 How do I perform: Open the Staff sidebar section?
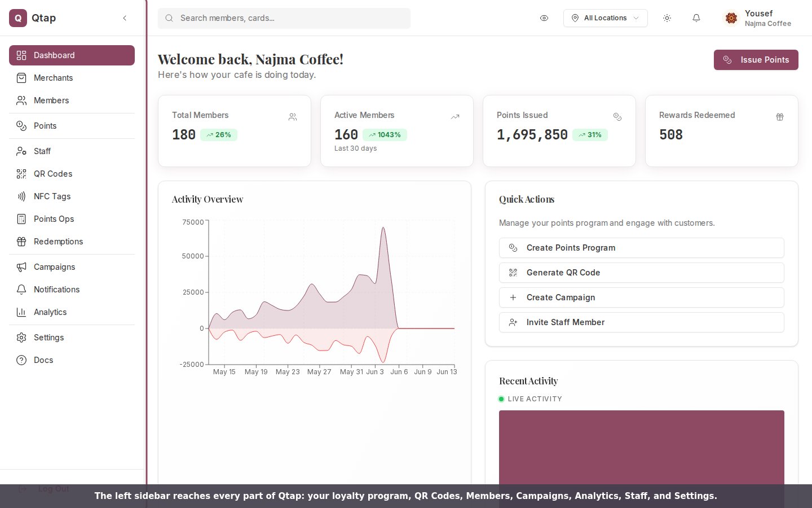click(x=72, y=151)
